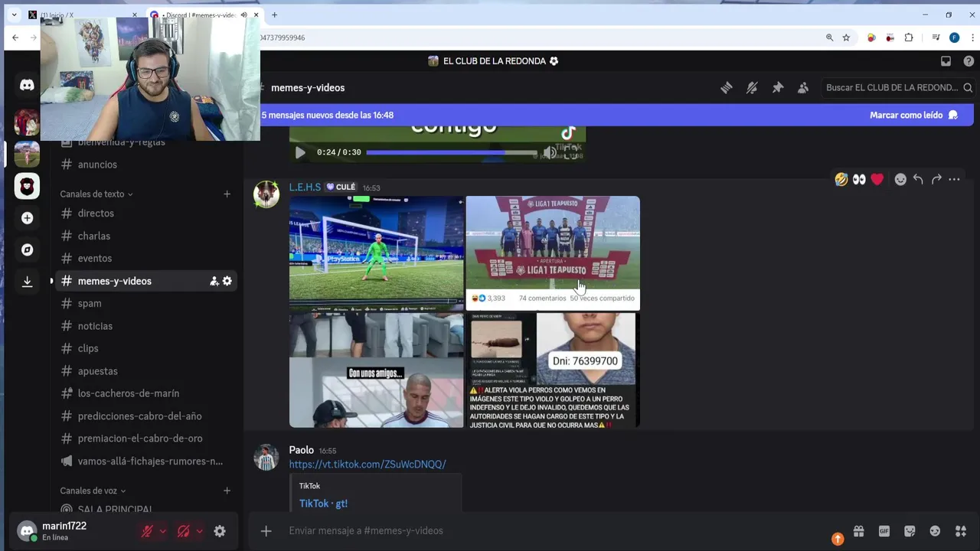Image resolution: width=980 pixels, height=551 pixels.
Task: Open Discord direct messages home icon
Action: [27, 85]
